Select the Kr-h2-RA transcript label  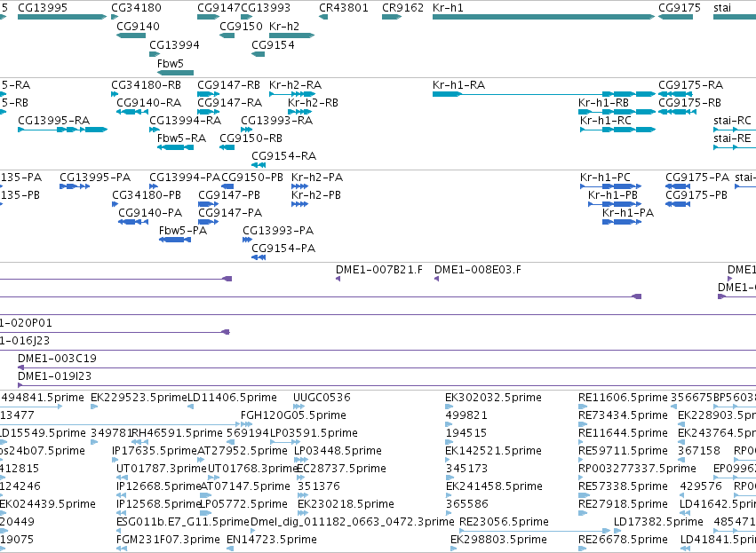[296, 85]
